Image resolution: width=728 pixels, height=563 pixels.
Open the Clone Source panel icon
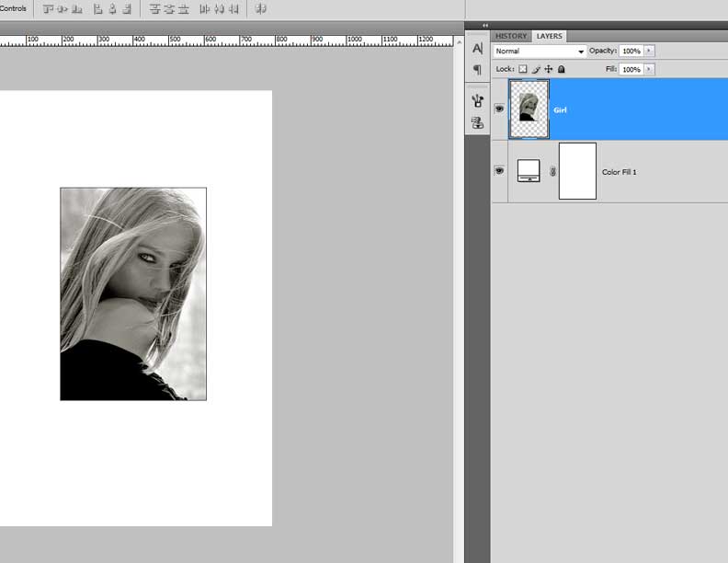pos(477,122)
